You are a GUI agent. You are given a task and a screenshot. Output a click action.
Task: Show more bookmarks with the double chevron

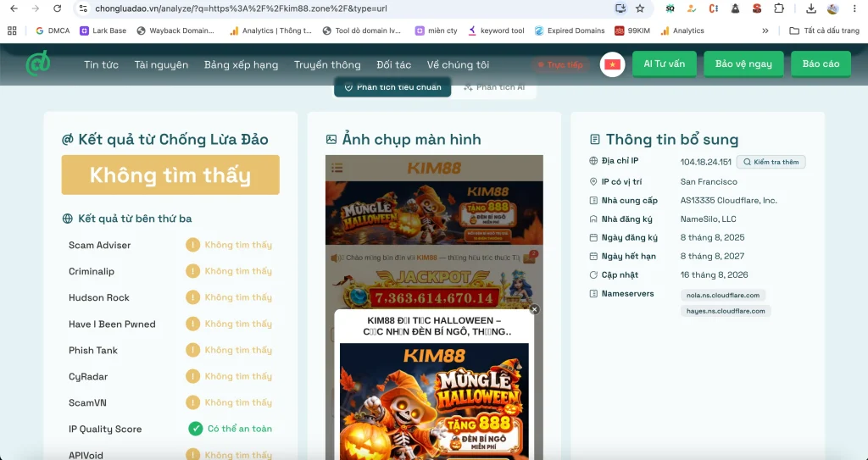[765, 30]
